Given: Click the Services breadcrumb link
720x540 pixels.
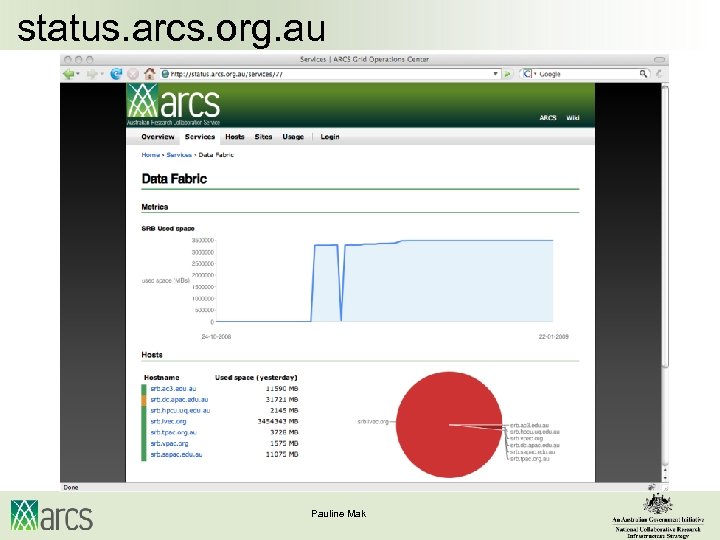Looking at the screenshot, I should pos(179,155).
